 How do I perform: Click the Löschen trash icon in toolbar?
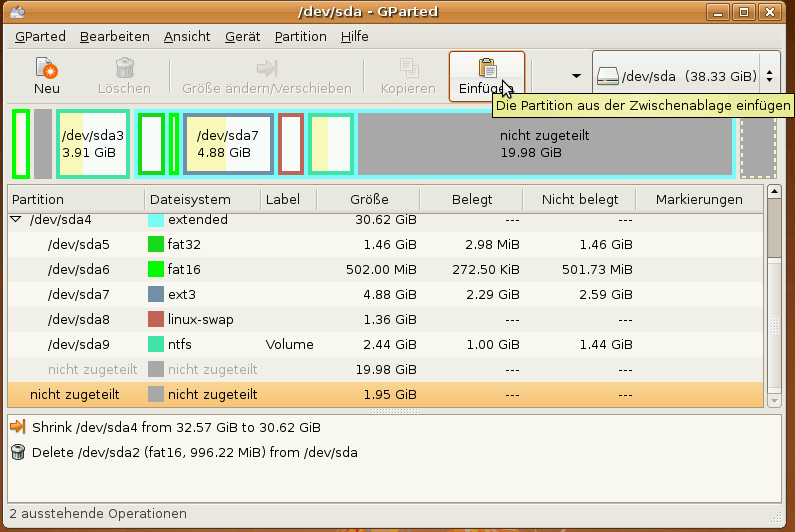tap(124, 68)
